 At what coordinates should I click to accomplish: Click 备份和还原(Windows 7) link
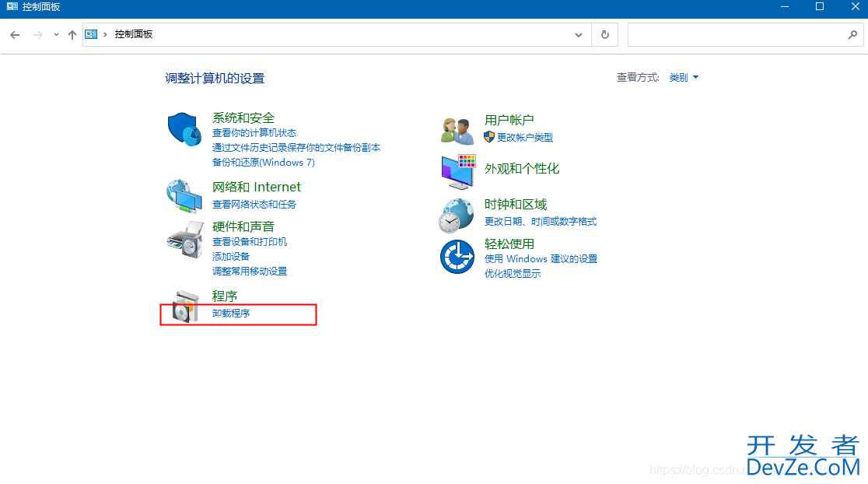point(264,163)
